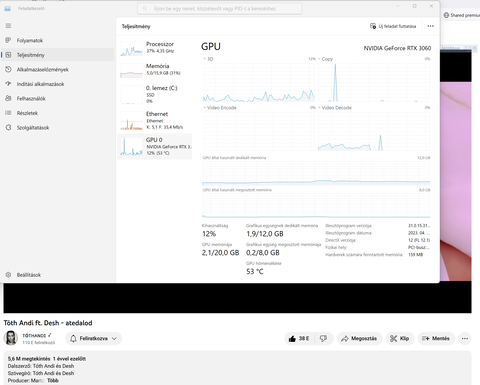Click the dedicated GPU memory graph
480x385 pixels.
point(316,173)
